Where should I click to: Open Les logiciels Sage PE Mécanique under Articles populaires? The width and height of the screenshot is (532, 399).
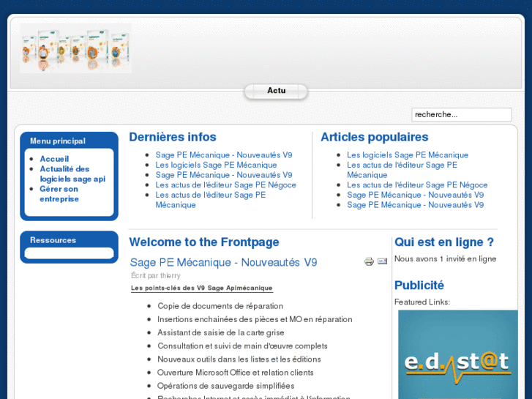point(408,155)
